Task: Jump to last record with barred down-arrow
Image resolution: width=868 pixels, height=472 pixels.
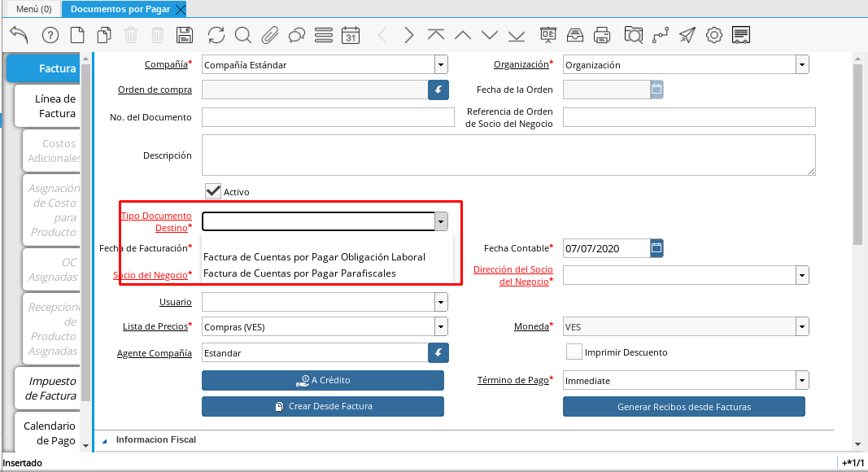Action: (517, 36)
